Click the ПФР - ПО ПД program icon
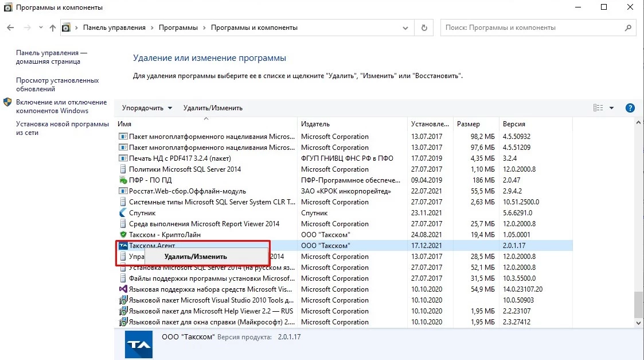Screen dimensions: 644x360 (123, 180)
